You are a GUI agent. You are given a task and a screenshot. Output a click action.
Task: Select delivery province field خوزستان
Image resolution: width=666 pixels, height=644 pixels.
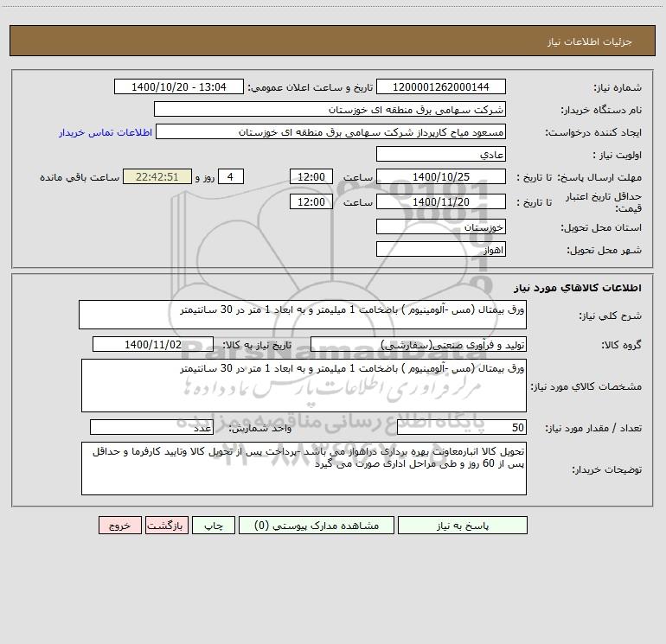(441, 226)
